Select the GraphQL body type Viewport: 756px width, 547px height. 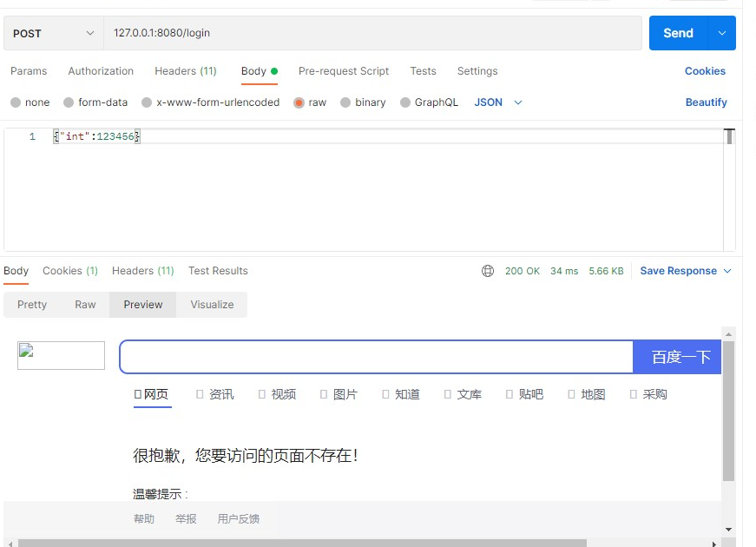click(x=429, y=102)
